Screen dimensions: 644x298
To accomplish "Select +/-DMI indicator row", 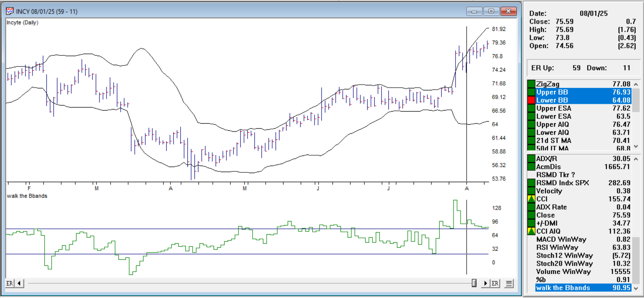I will (583, 223).
